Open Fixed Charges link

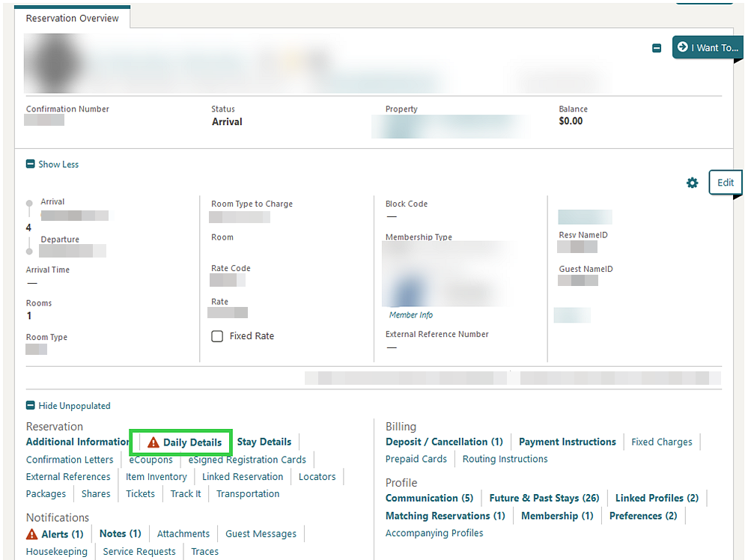pos(661,442)
